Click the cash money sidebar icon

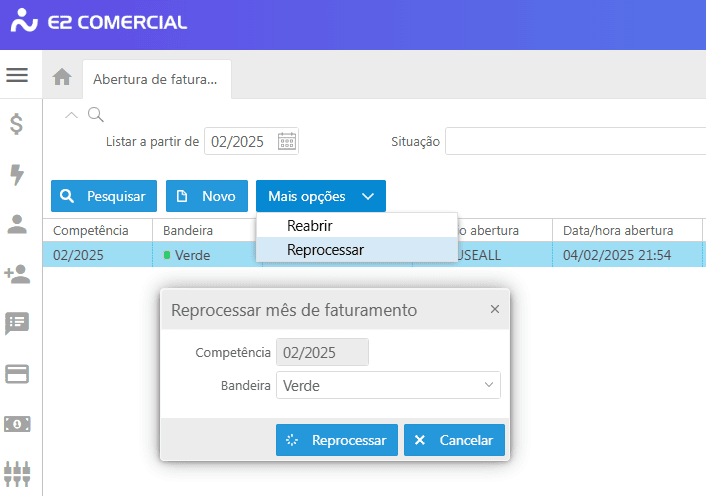[x=17, y=424]
